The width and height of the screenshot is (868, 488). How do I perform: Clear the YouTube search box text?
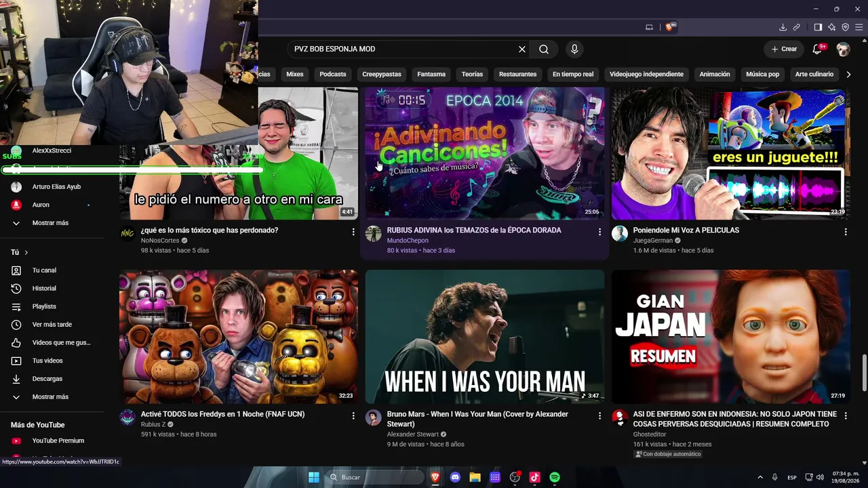pyautogui.click(x=522, y=49)
